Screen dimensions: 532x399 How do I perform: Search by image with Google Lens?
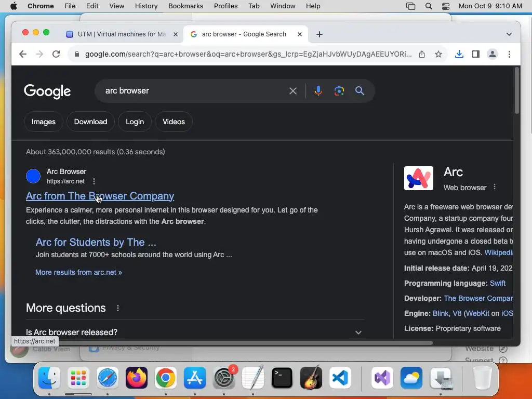(339, 91)
